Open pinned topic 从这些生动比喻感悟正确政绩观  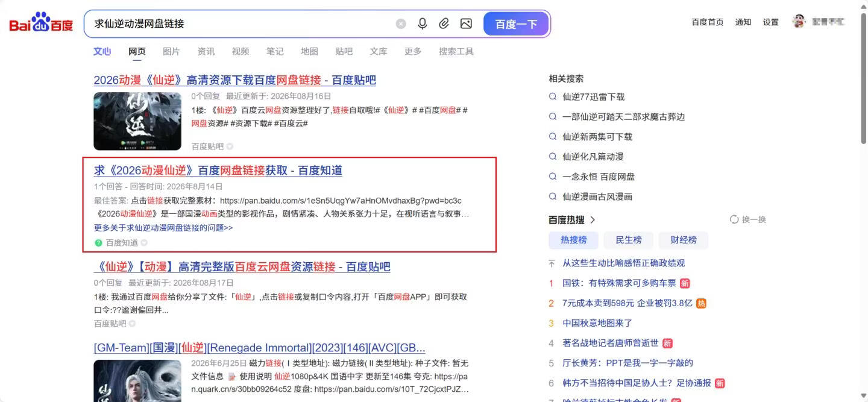(623, 263)
